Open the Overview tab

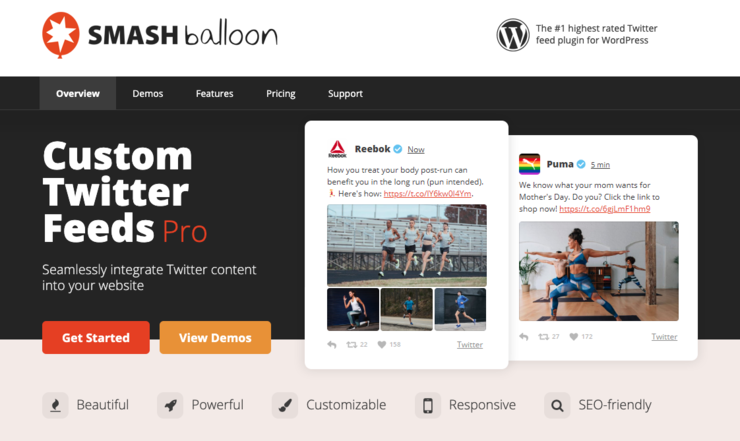(x=78, y=93)
